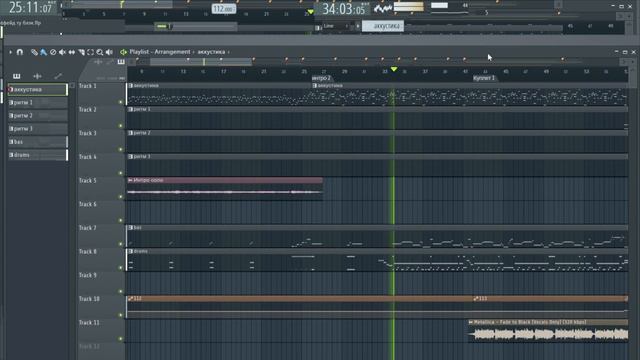The height and width of the screenshot is (360, 640).
Task: Mute Track 10 using its green light
Action: tap(120, 315)
